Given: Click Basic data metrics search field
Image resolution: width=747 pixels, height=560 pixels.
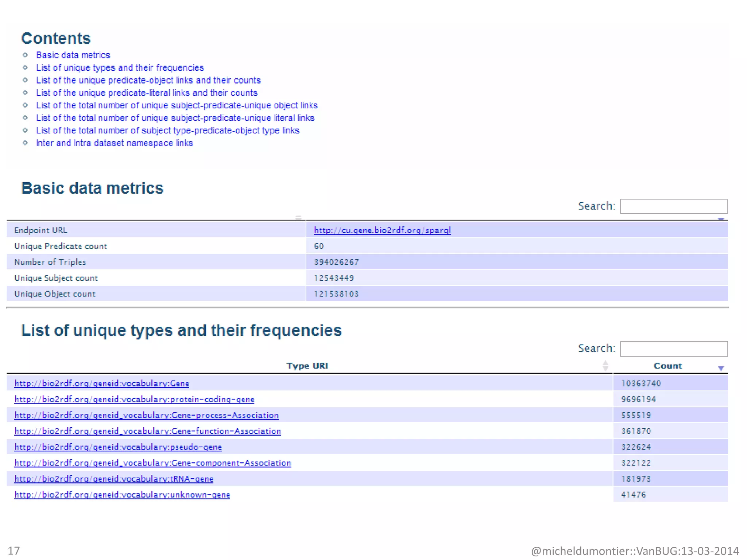Looking at the screenshot, I should (673, 206).
